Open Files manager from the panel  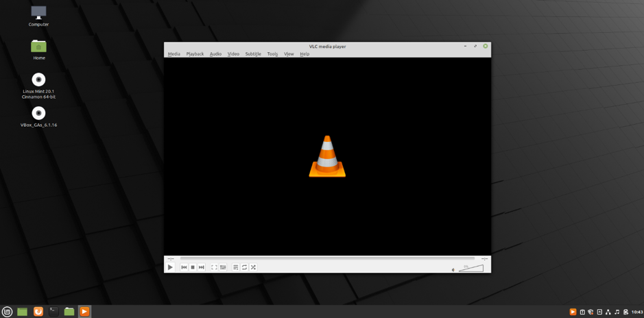click(69, 312)
